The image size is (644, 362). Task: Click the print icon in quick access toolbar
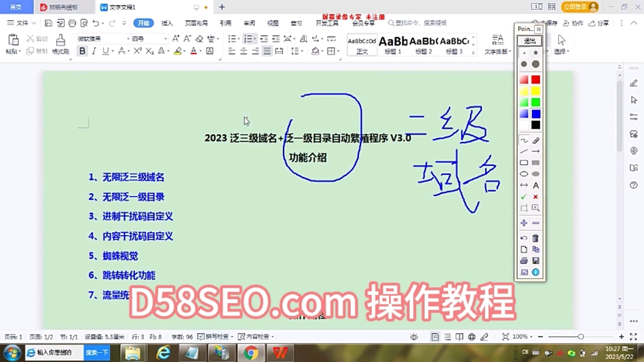coord(72,23)
